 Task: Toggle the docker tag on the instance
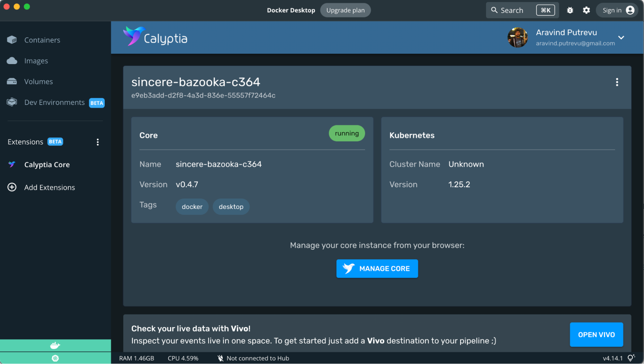[x=192, y=206]
